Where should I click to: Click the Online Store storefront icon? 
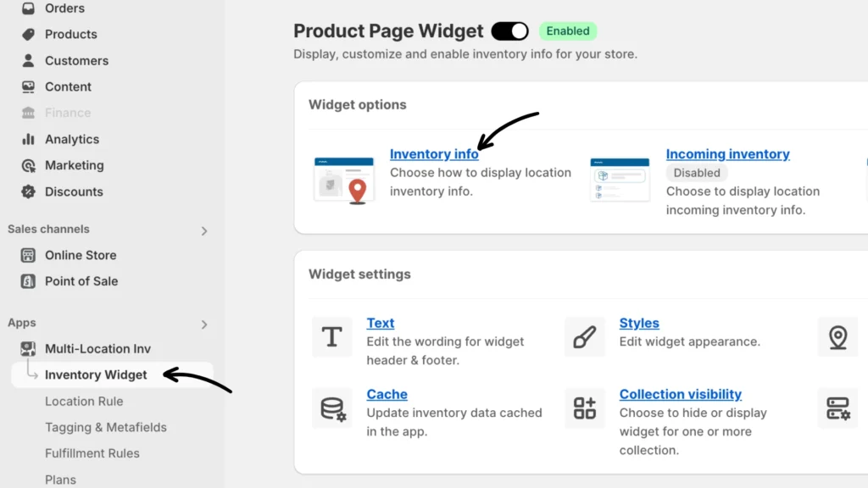(x=28, y=255)
